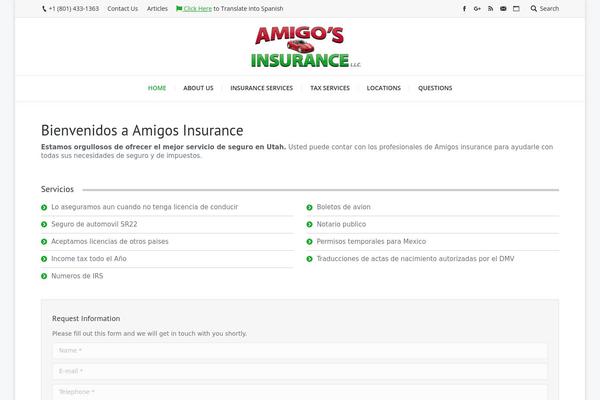The height and width of the screenshot is (400, 600).
Task: Open the QUESTIONS menu item
Action: [x=435, y=88]
